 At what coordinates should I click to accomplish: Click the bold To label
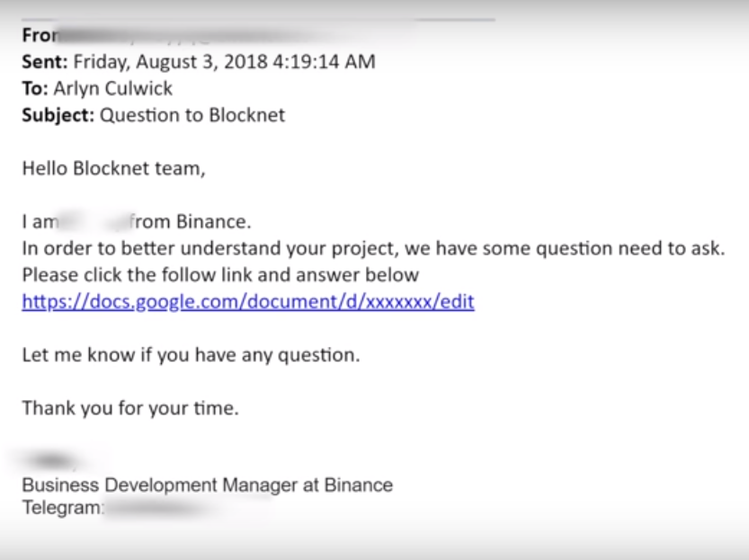pos(35,88)
